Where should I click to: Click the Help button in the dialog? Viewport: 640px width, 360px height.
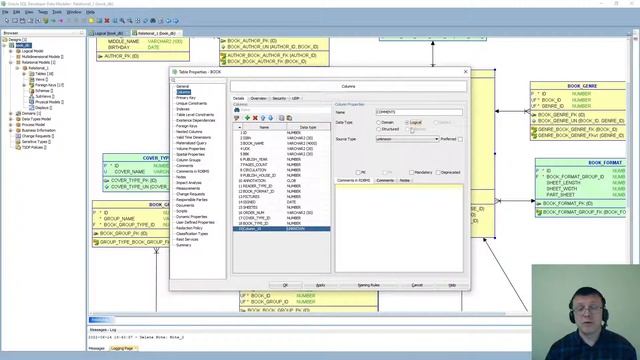[452, 285]
